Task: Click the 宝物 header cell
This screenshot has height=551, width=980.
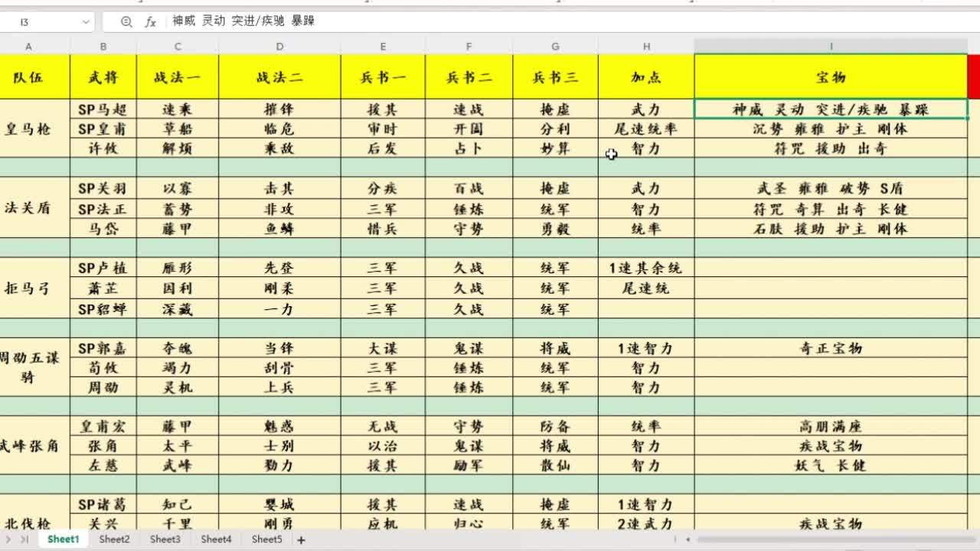Action: 831,77
